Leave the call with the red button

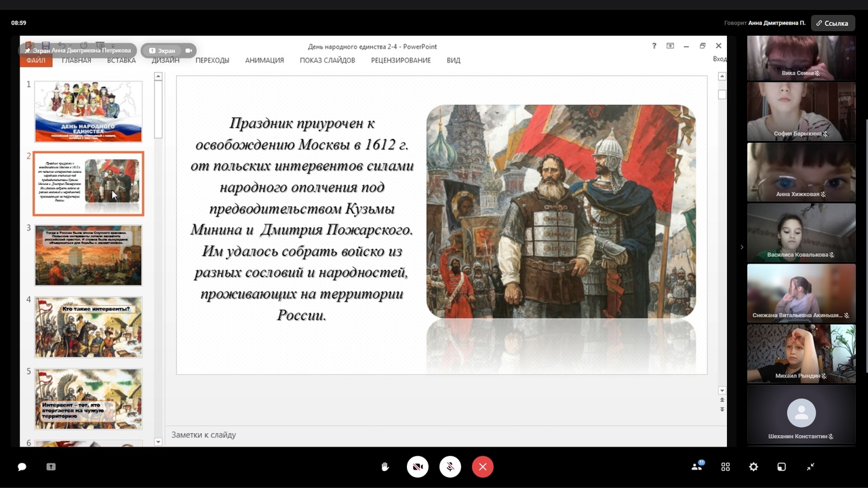point(483,467)
